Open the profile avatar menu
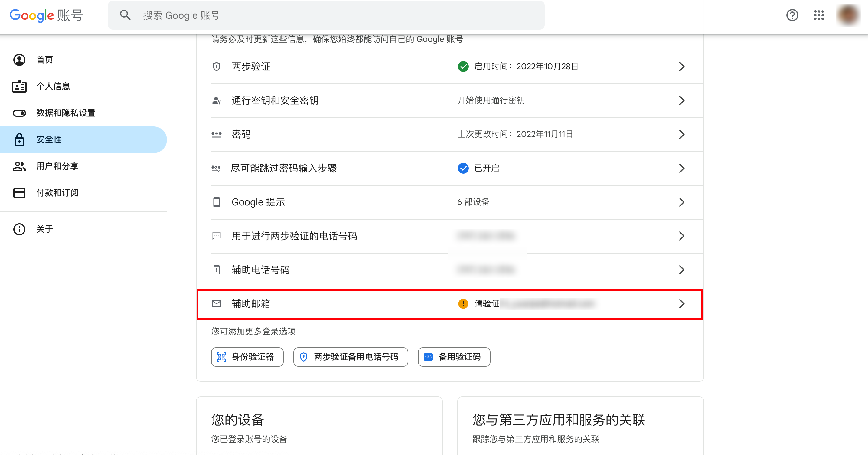This screenshot has height=455, width=868. tap(848, 15)
